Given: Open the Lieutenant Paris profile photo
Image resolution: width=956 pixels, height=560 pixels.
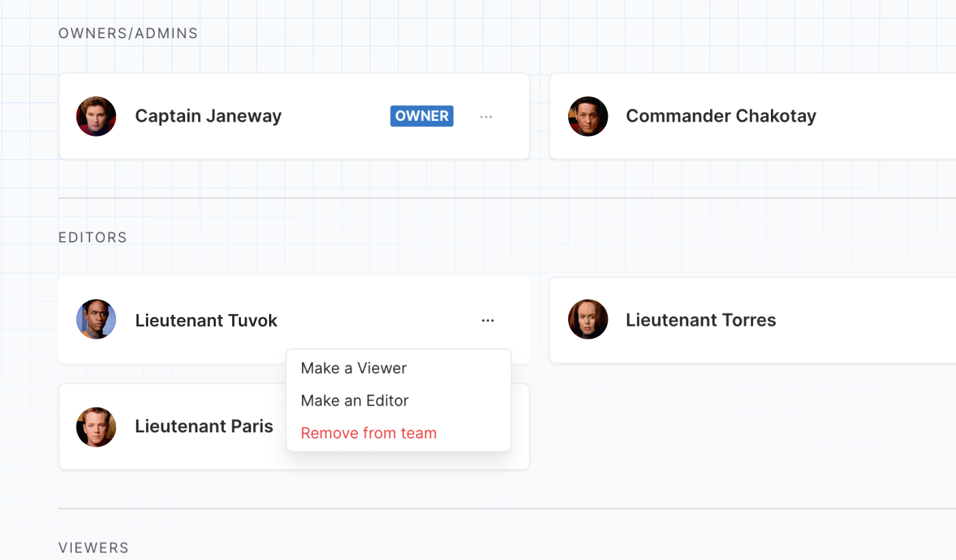Looking at the screenshot, I should (x=96, y=427).
